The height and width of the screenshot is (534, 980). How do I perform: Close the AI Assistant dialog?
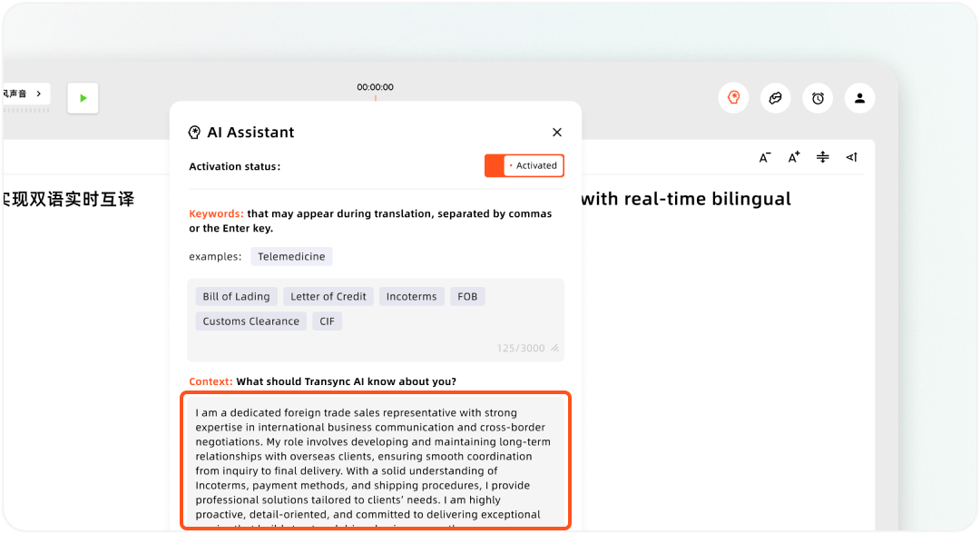coord(557,133)
